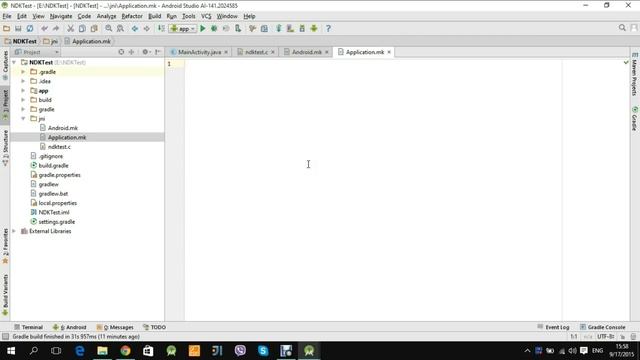Click the green Run button
The width and height of the screenshot is (640, 360).
point(202,29)
